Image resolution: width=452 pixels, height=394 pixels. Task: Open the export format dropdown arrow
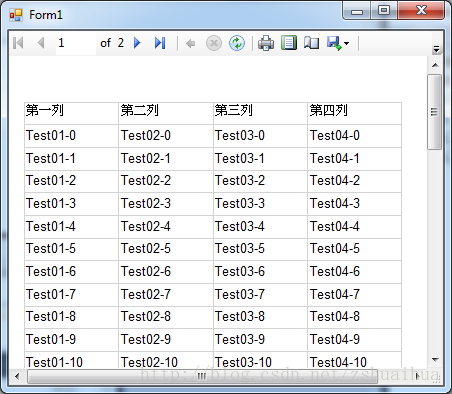click(x=346, y=43)
